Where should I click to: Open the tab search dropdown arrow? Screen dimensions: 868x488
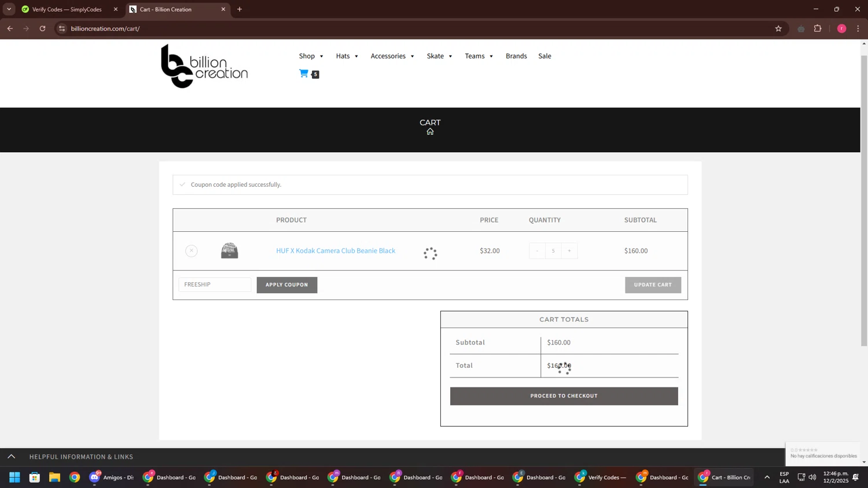pos(9,9)
